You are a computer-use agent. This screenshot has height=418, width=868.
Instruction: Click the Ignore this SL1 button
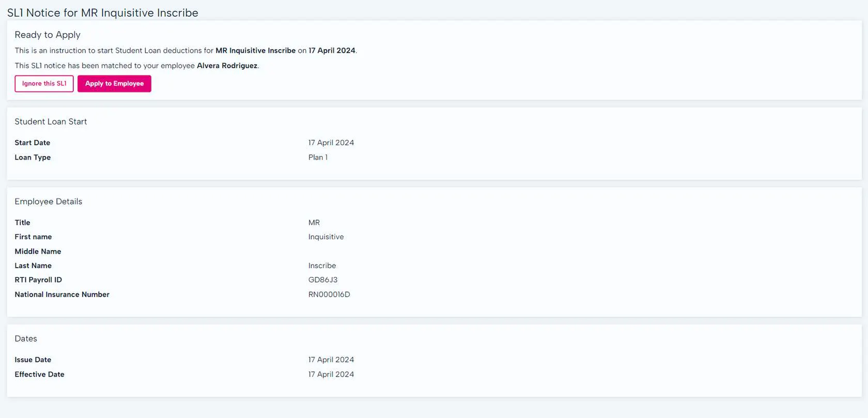[x=44, y=84]
